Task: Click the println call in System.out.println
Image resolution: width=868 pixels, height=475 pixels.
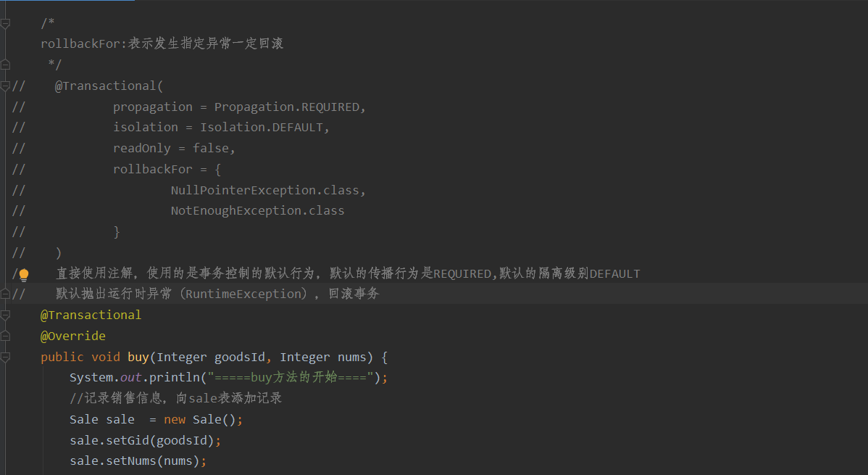Action: (x=175, y=377)
